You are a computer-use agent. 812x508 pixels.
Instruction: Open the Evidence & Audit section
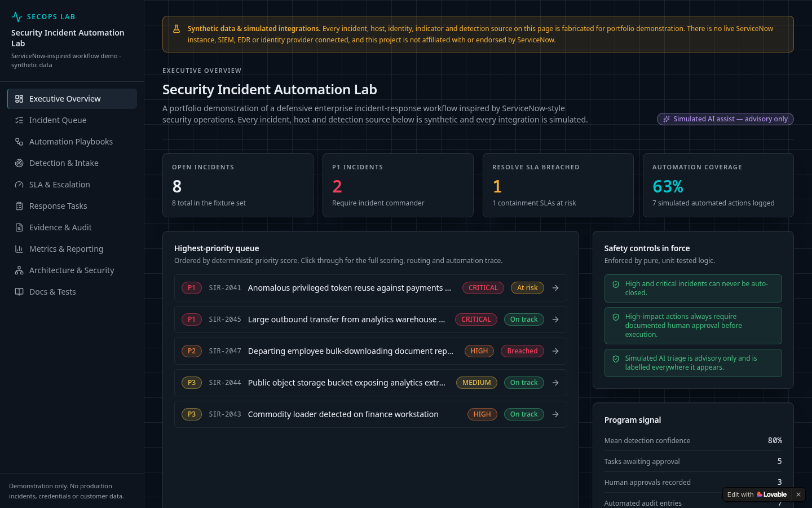tap(72, 227)
